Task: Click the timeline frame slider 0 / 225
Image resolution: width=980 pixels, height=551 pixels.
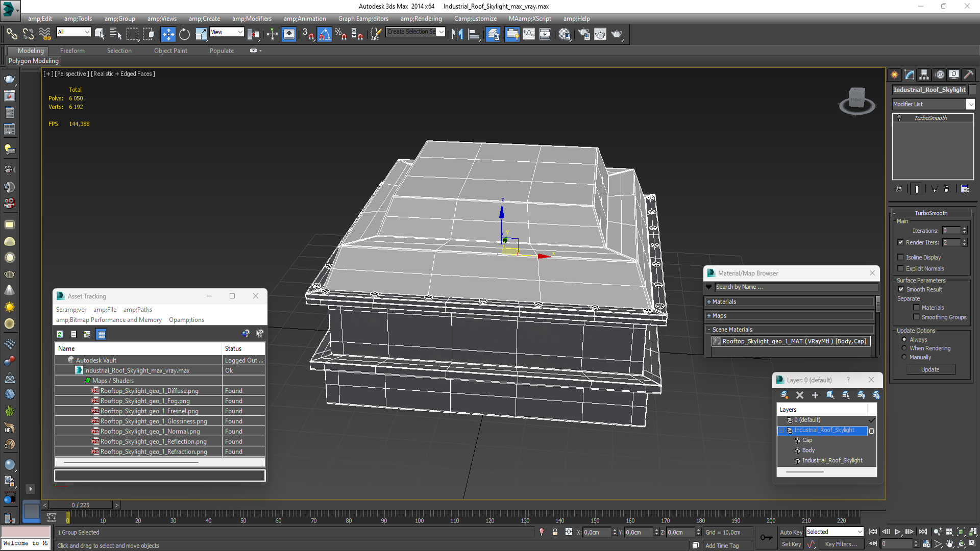Action: coord(80,505)
